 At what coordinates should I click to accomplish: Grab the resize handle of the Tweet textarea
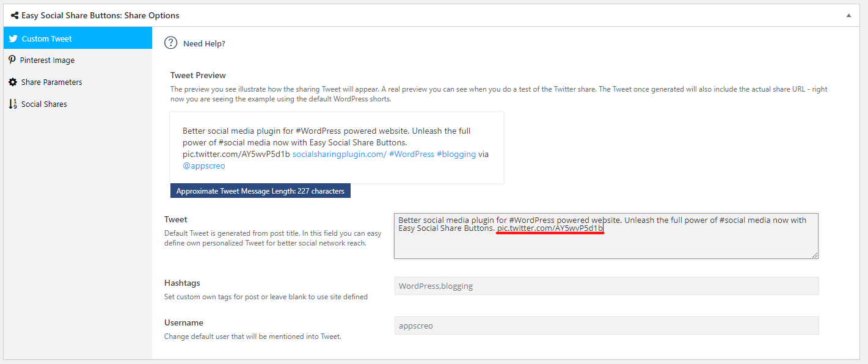point(815,255)
